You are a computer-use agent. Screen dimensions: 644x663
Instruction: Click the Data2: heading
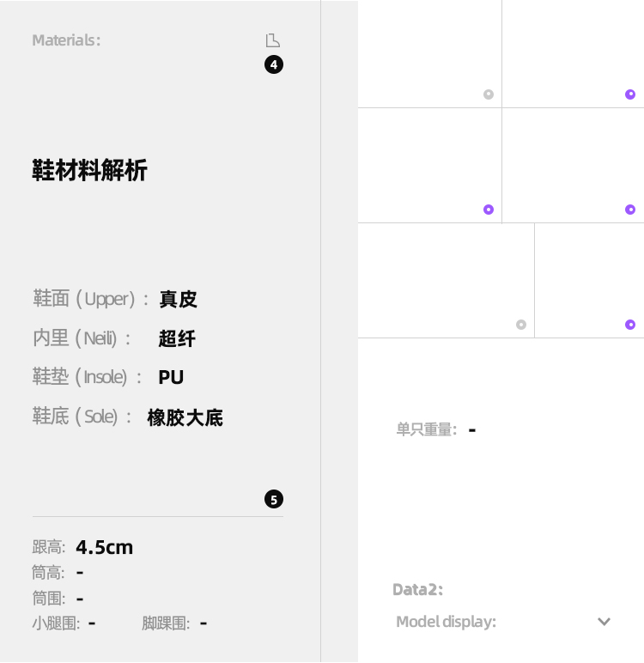pyautogui.click(x=418, y=589)
